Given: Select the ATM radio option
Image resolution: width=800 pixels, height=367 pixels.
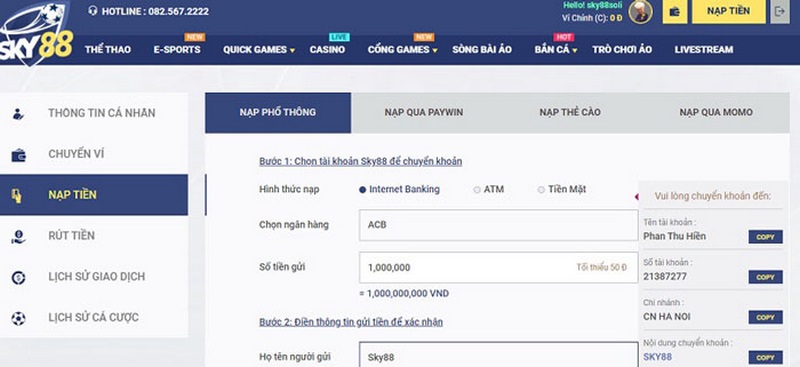Looking at the screenshot, I should click(477, 189).
